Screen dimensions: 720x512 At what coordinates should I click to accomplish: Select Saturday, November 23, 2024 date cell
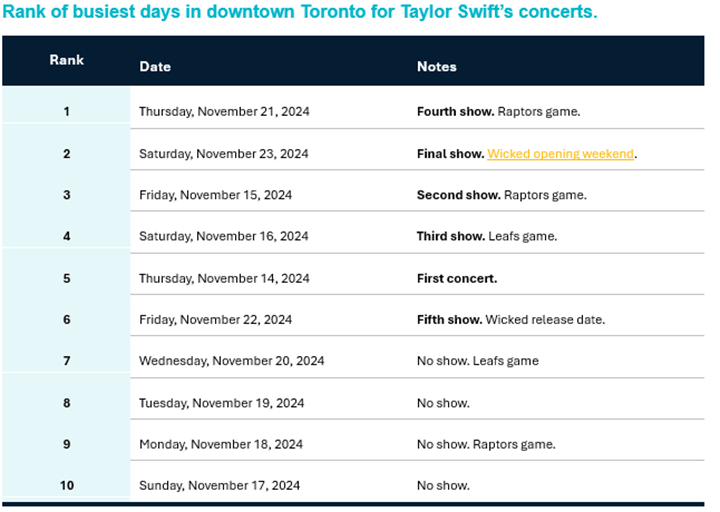(224, 154)
